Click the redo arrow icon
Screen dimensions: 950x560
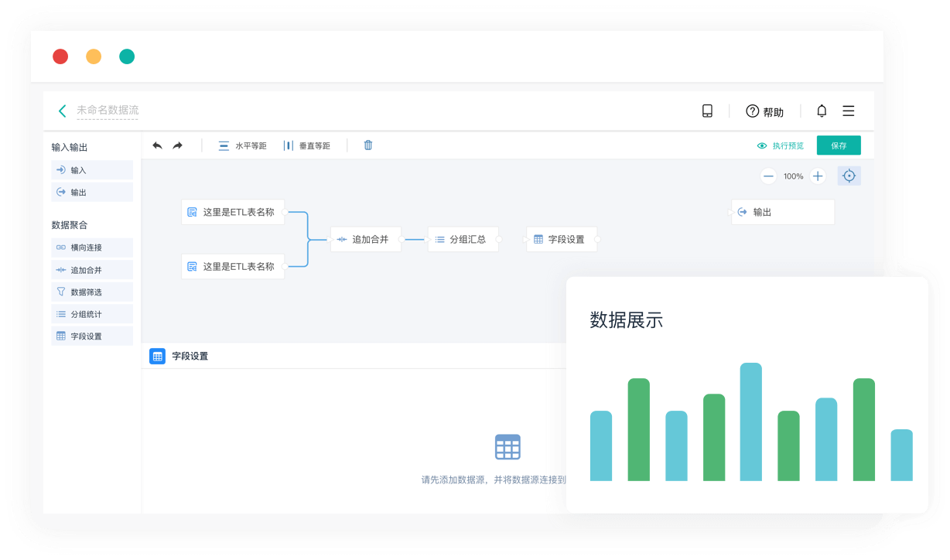point(177,145)
